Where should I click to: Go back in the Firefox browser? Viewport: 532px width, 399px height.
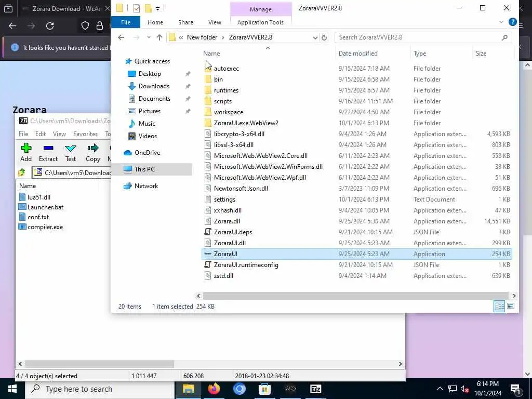point(12,26)
